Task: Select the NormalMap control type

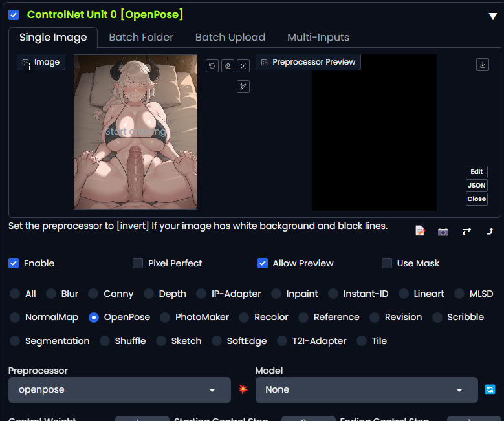Action: click(x=15, y=317)
